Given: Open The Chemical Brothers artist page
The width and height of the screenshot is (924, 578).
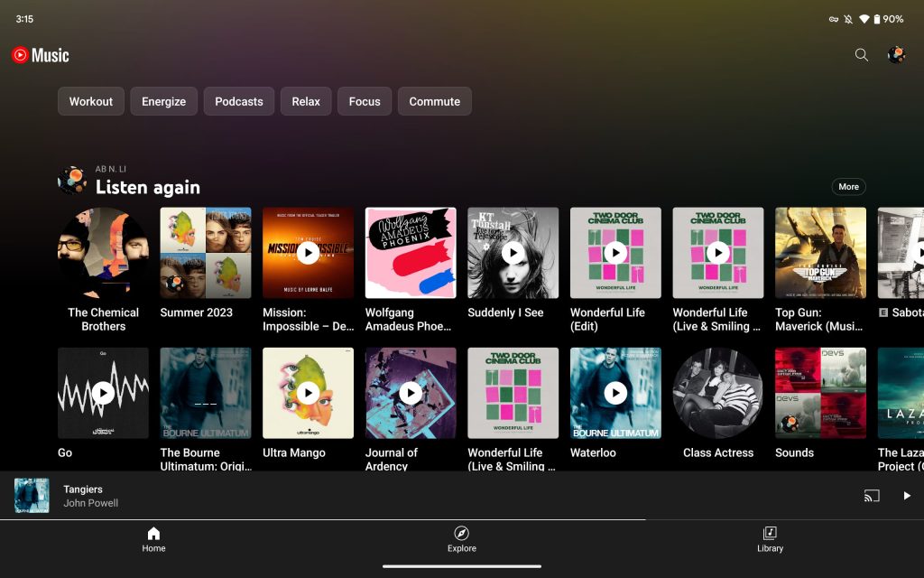Looking at the screenshot, I should tap(103, 253).
